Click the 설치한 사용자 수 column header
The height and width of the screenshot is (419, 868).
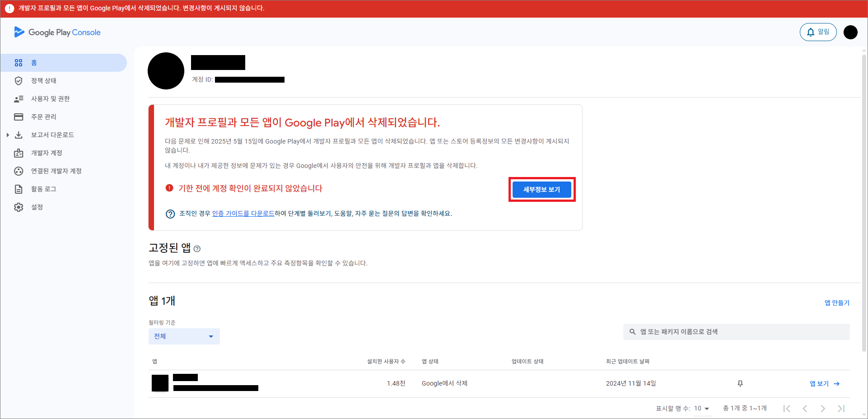pyautogui.click(x=386, y=362)
